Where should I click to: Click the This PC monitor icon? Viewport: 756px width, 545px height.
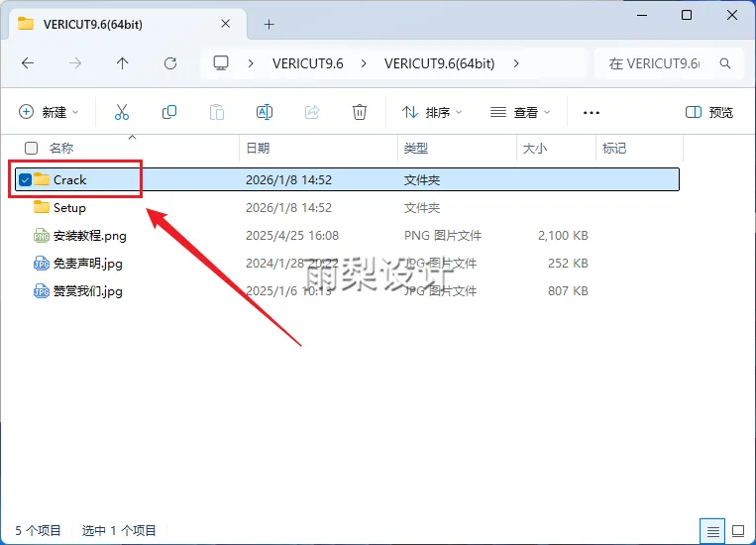(221, 63)
